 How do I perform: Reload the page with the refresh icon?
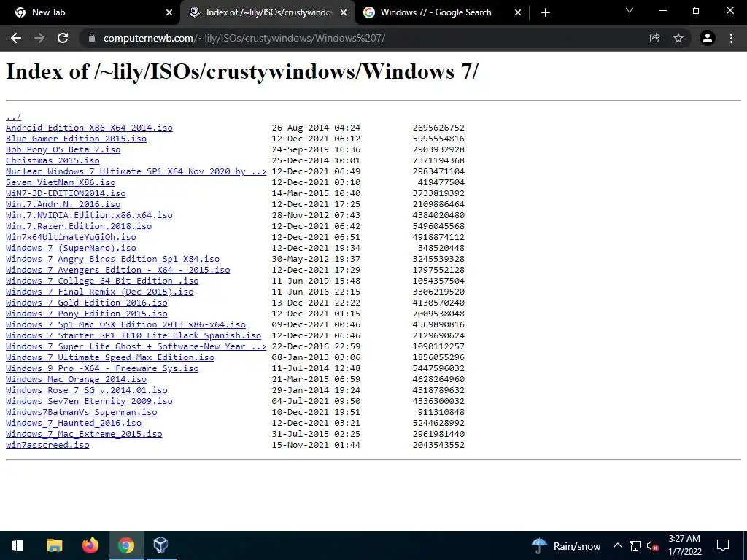point(63,38)
